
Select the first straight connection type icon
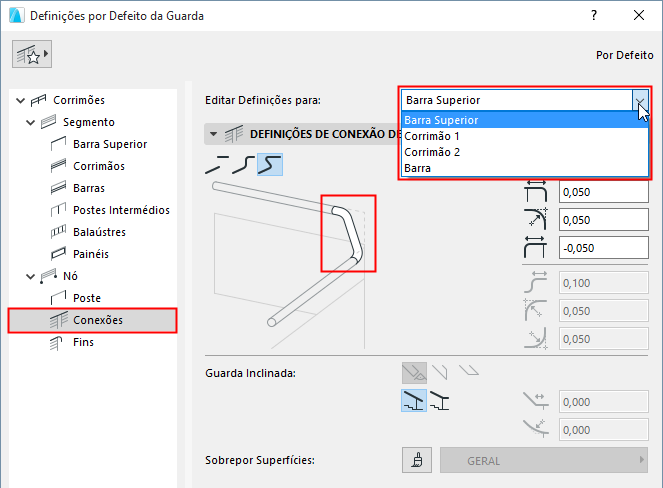tap(218, 165)
